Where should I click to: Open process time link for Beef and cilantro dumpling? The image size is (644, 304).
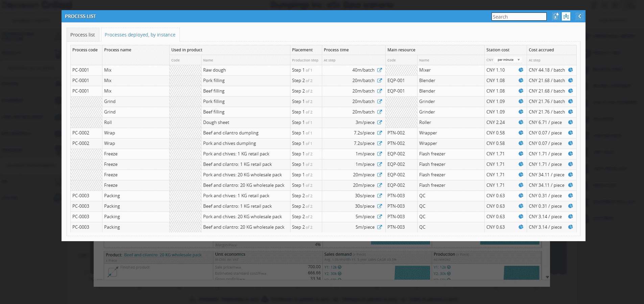(380, 133)
